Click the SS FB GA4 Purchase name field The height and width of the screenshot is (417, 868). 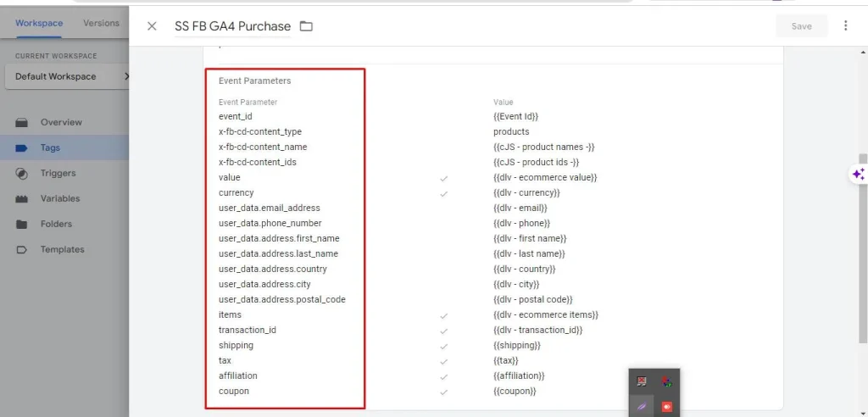click(x=232, y=26)
